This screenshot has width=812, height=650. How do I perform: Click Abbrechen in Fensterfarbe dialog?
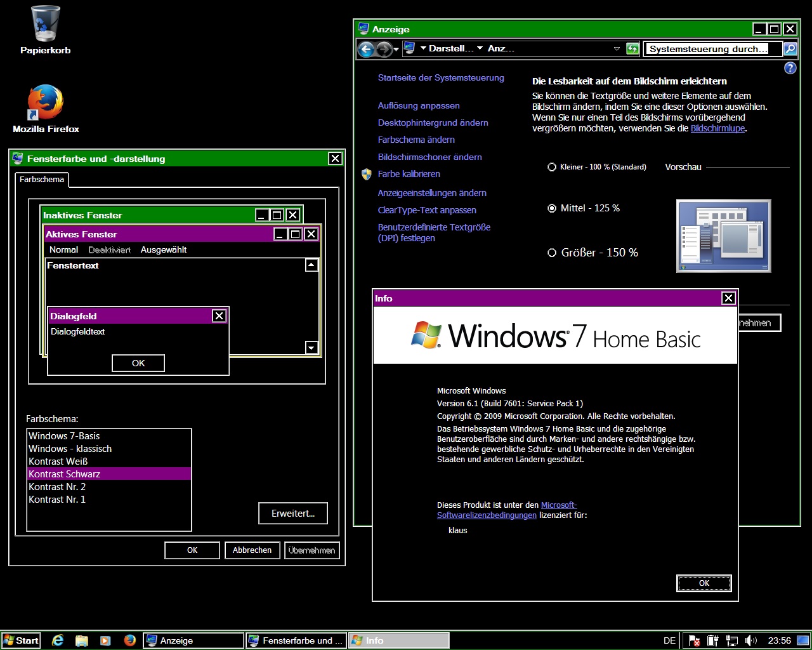tap(252, 550)
